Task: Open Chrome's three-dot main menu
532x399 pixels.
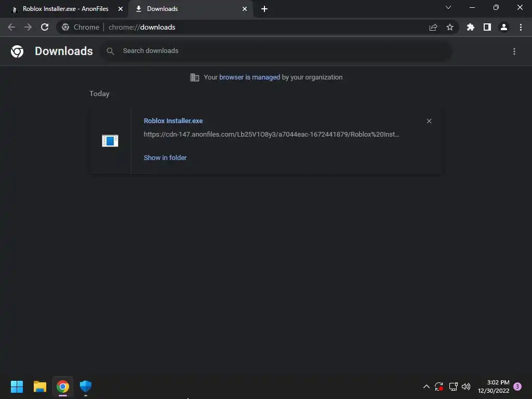Action: pyautogui.click(x=521, y=27)
